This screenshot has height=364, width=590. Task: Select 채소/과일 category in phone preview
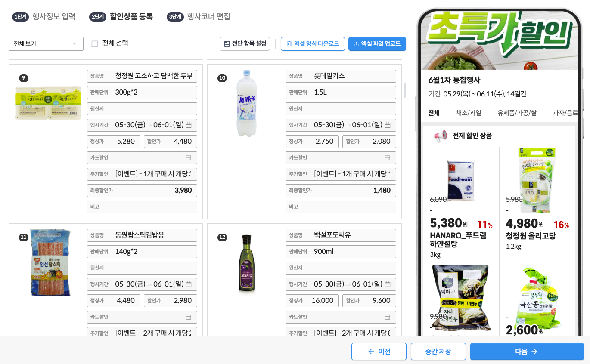[469, 113]
